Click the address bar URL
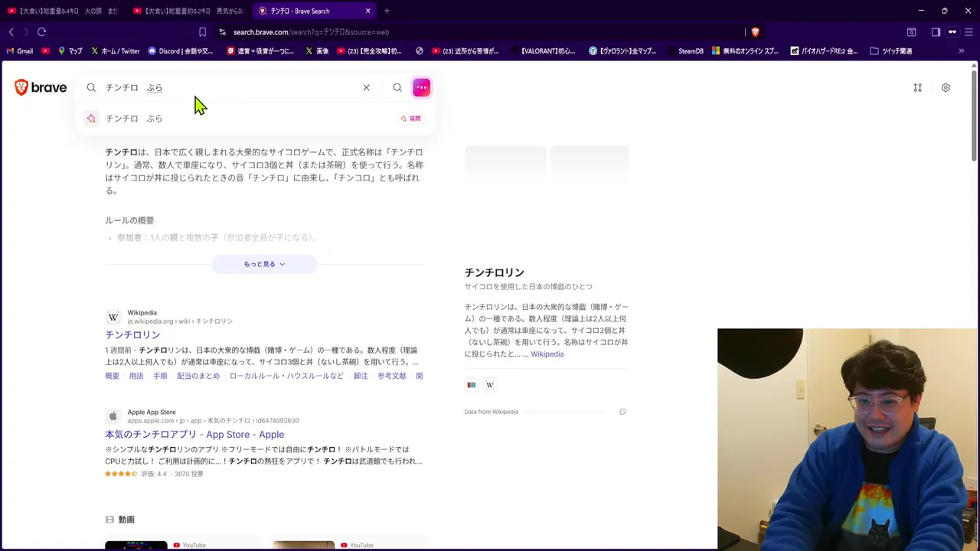The height and width of the screenshot is (551, 980). point(312,32)
